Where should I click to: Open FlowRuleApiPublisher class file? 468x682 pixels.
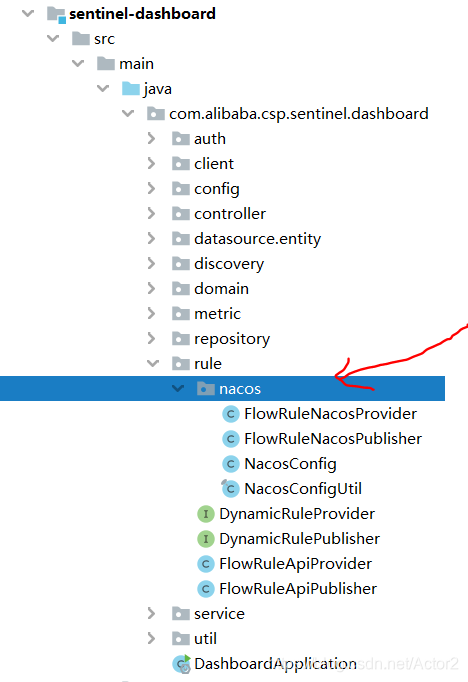[298, 589]
